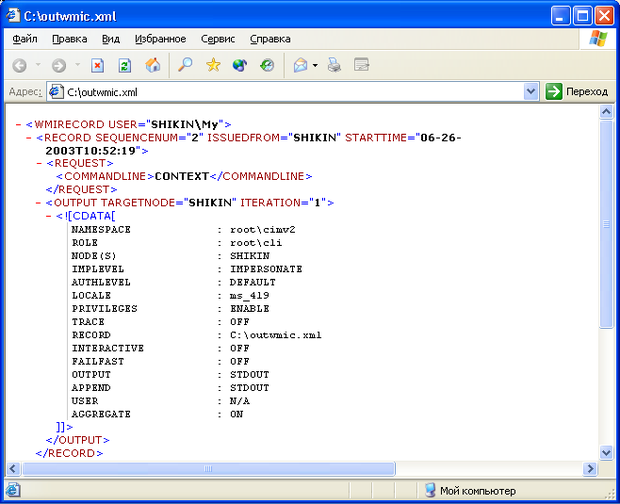Open the Сервис menu
620x504 pixels.
point(218,39)
